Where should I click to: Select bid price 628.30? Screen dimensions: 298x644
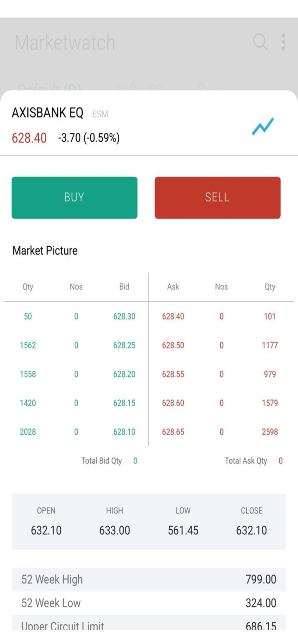coord(124,316)
